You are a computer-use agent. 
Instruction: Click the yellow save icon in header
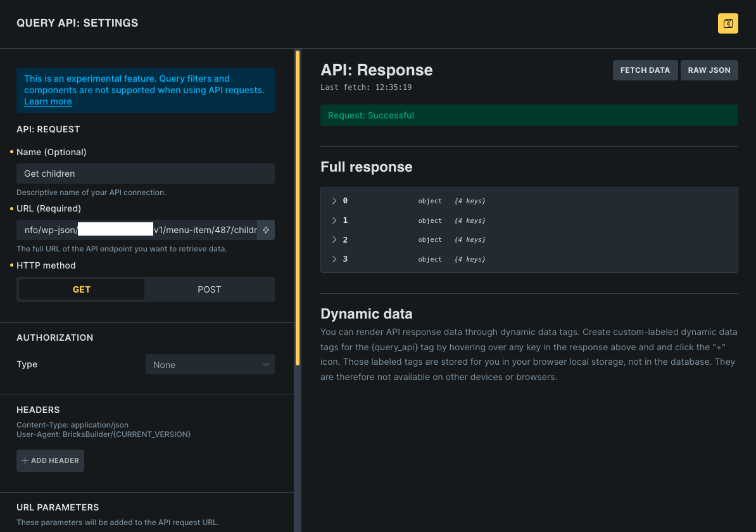click(728, 23)
